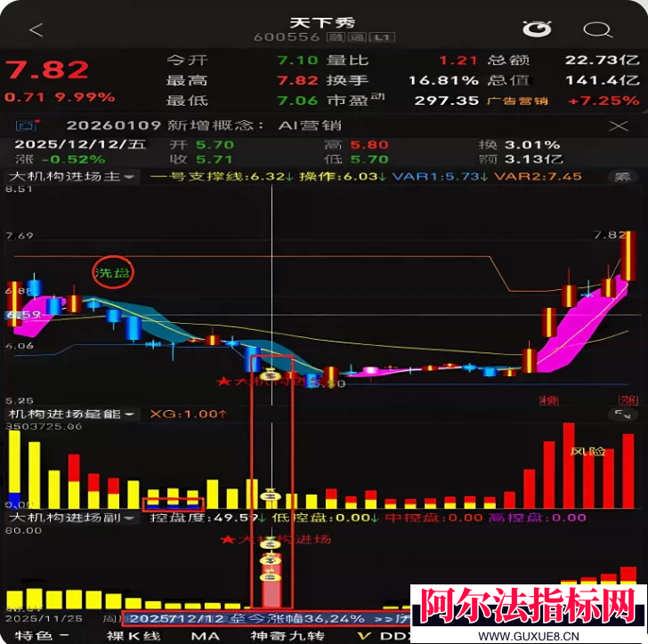Click the 量比 value 1.21
648x644 pixels.
pyautogui.click(x=458, y=60)
